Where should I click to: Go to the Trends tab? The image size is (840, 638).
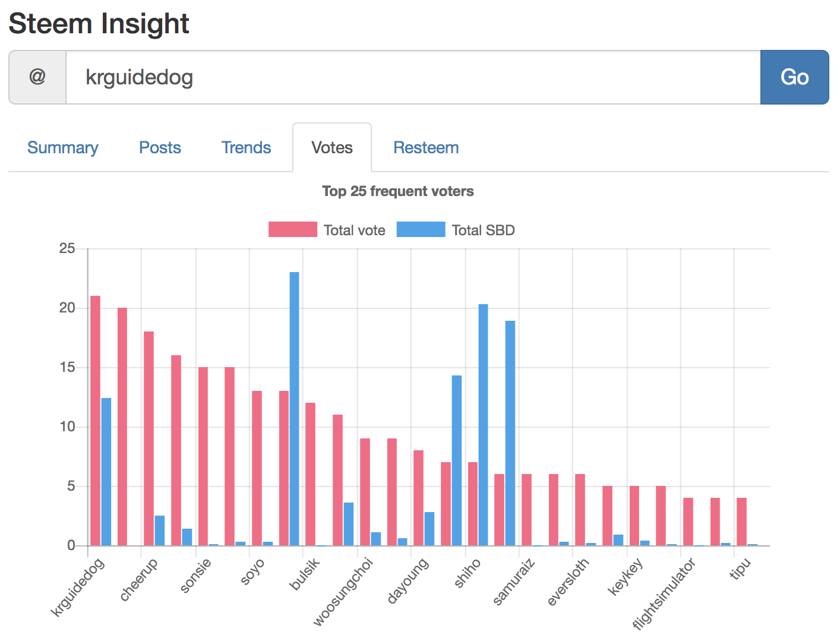246,147
